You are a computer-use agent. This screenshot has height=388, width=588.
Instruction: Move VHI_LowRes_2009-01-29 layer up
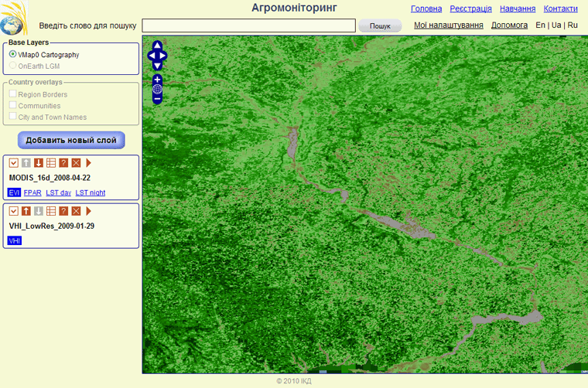26,211
